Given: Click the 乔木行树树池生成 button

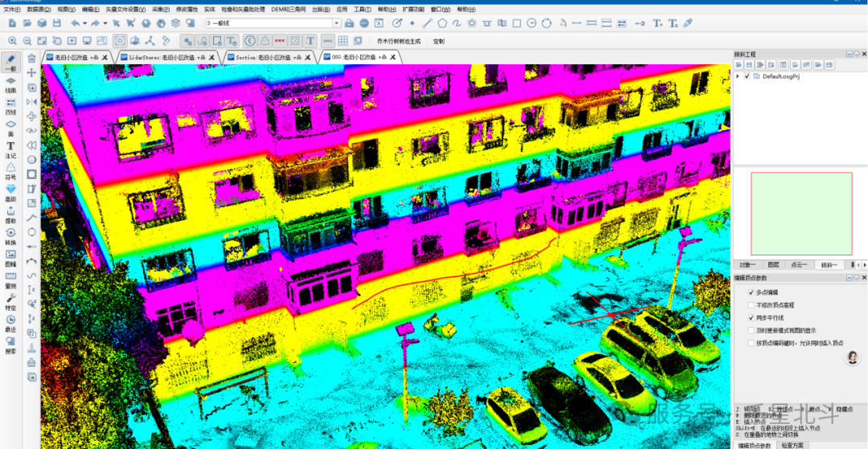Looking at the screenshot, I should tap(399, 41).
